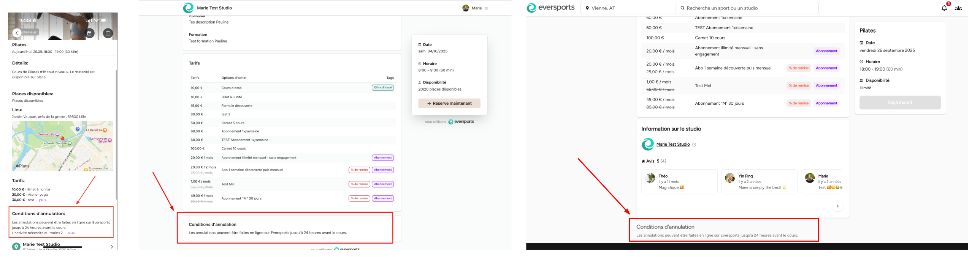This screenshot has height=258, width=980.
Task: Open Marie Test Studio row chevron in the mobile view
Action: (x=111, y=247)
